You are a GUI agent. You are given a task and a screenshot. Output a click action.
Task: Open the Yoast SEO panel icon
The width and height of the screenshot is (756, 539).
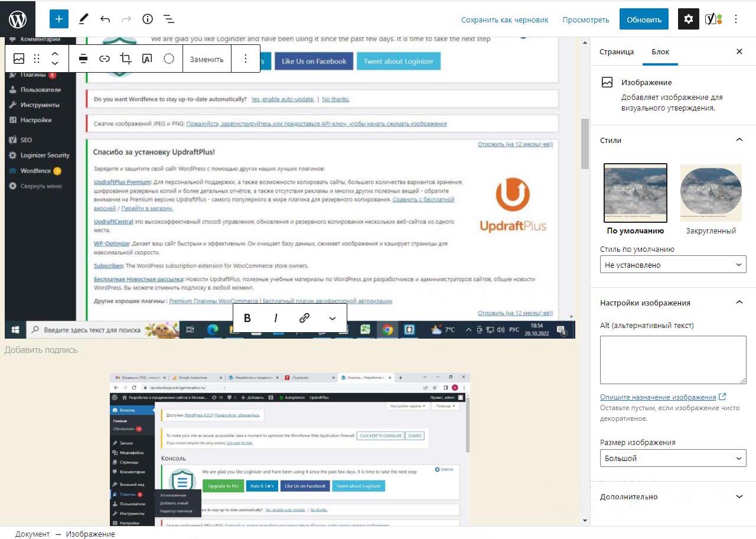[713, 19]
